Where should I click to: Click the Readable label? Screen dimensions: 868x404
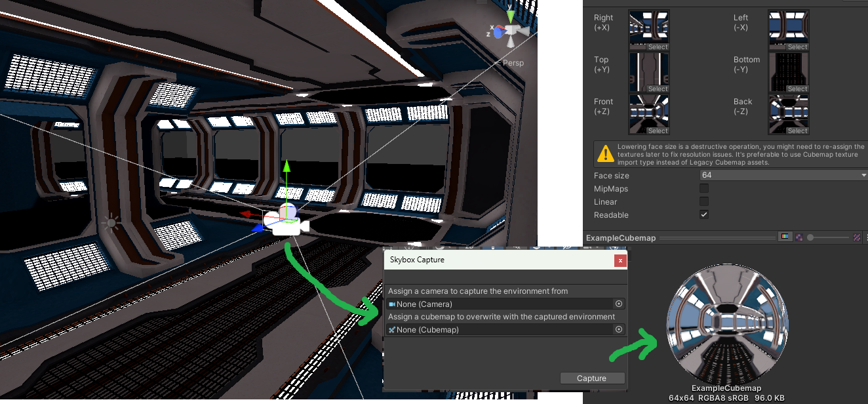click(611, 215)
